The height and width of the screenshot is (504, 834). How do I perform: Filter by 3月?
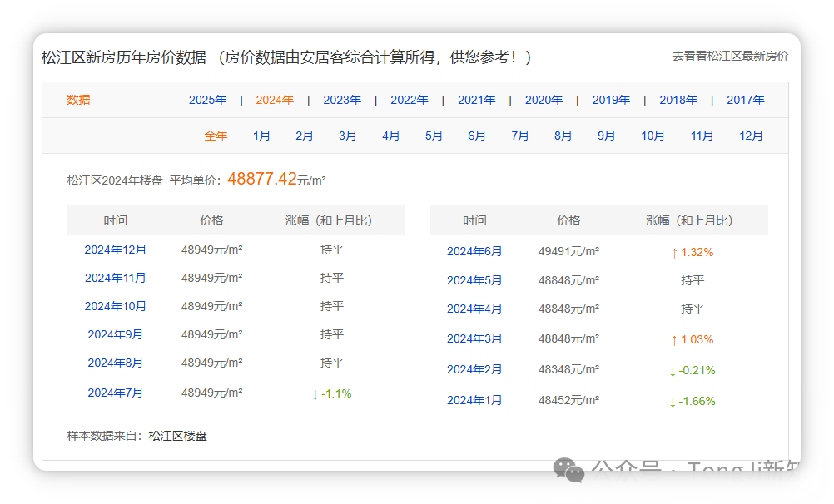(x=347, y=136)
